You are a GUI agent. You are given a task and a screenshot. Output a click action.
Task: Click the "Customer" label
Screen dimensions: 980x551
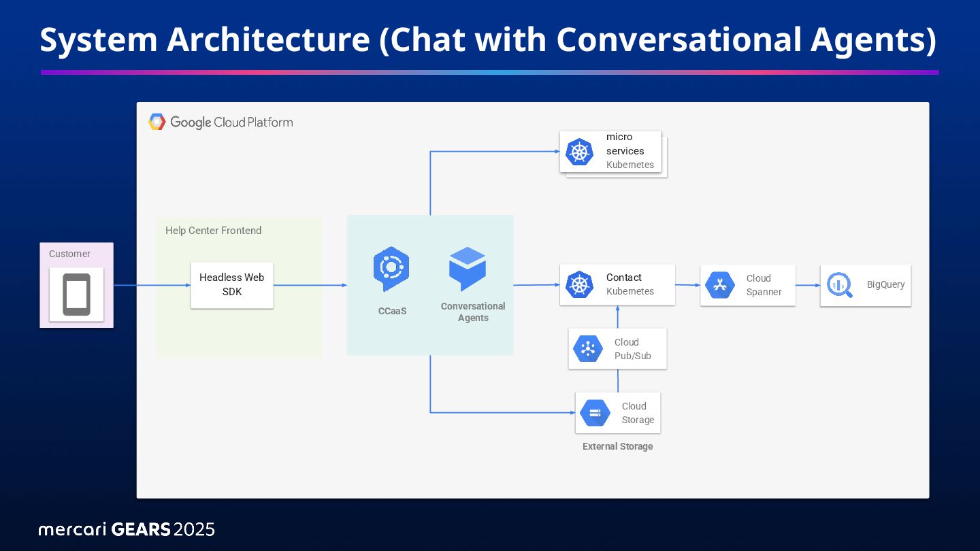pos(69,254)
